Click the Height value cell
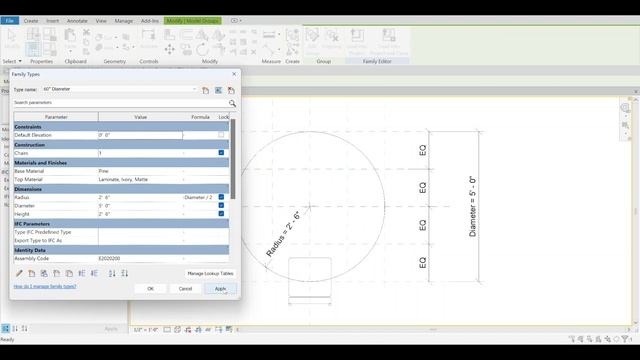 click(140, 214)
